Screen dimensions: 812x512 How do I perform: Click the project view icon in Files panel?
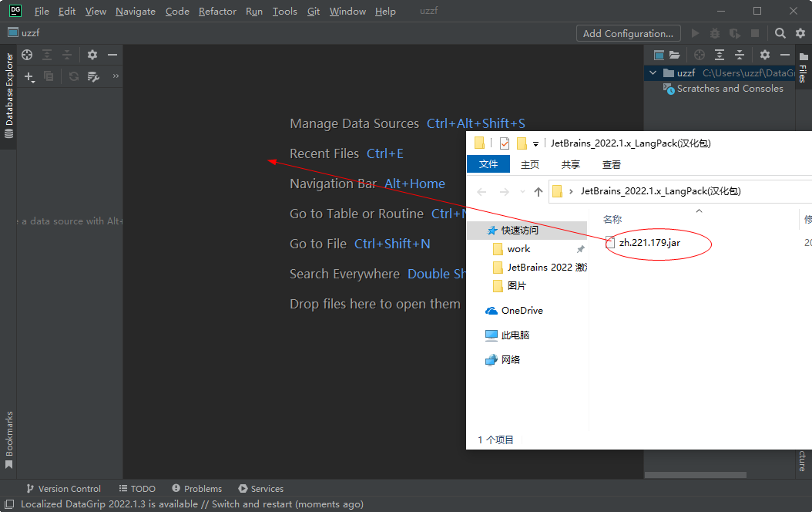point(659,55)
